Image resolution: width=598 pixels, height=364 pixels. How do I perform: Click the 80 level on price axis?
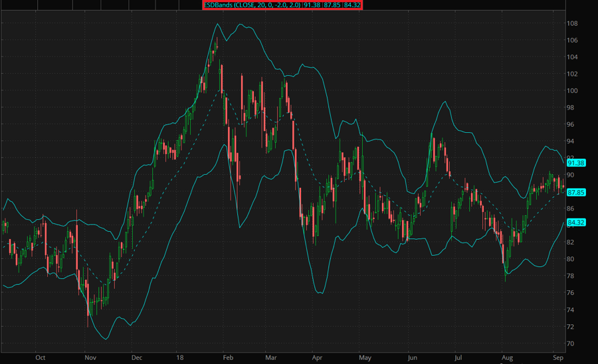(571, 260)
